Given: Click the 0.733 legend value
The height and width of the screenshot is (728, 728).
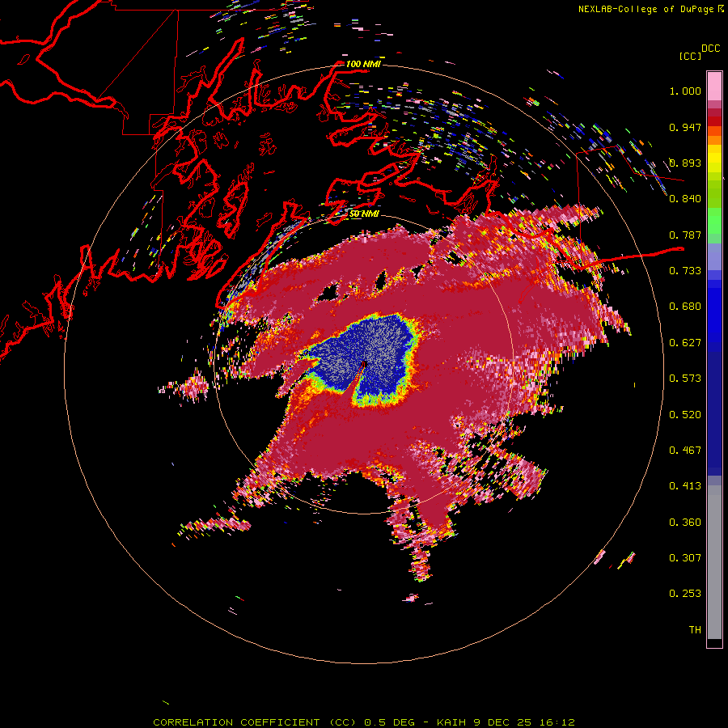Looking at the screenshot, I should [x=685, y=271].
